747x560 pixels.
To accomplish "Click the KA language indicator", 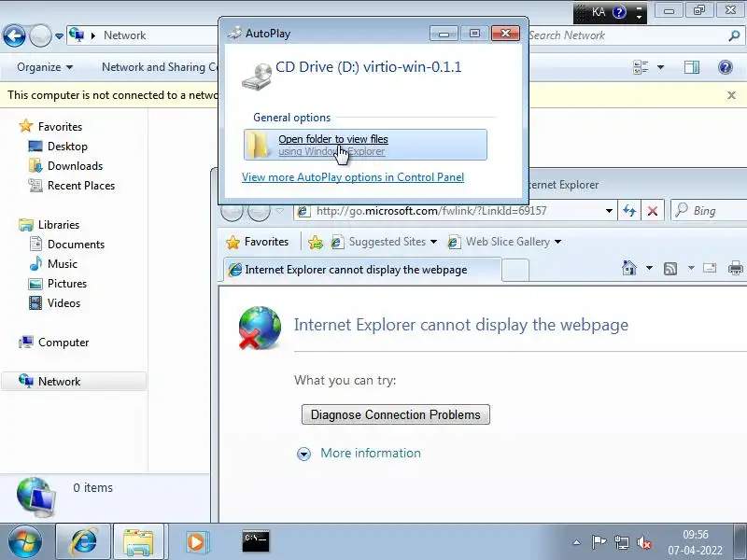I will [x=599, y=12].
